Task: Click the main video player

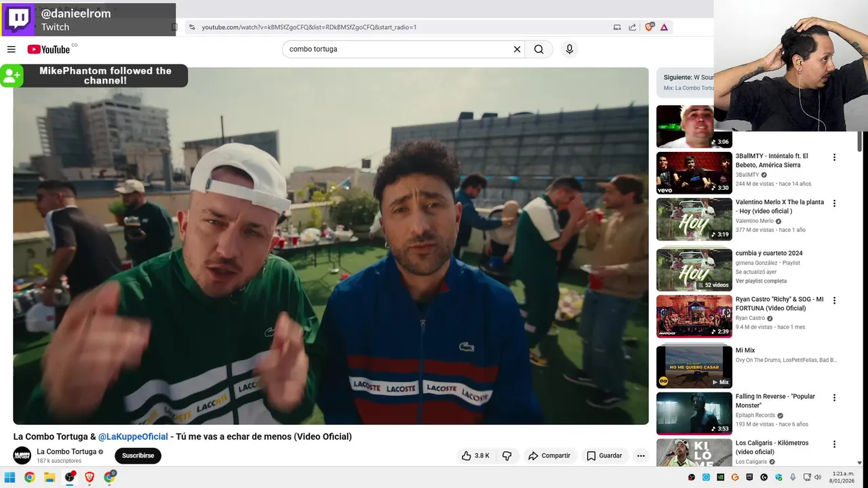Action: 331,245
